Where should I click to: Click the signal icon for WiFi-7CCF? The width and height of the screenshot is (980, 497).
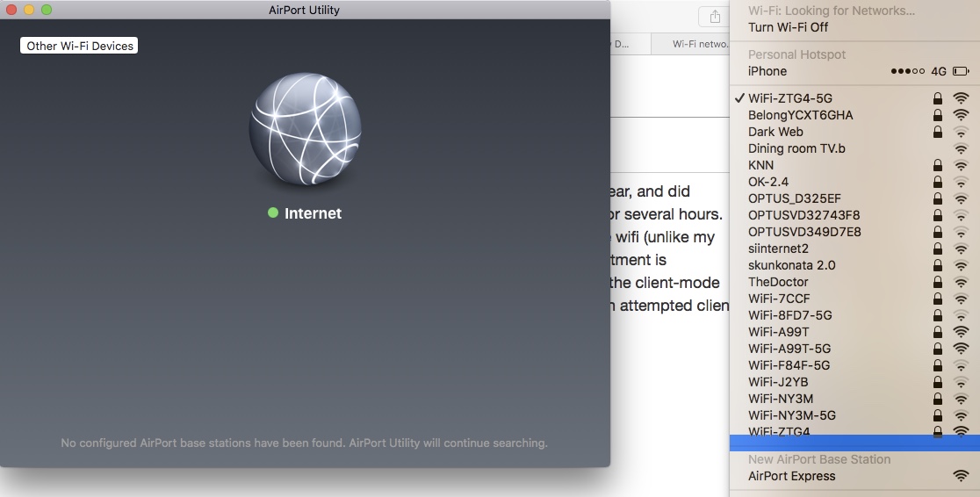coord(961,299)
